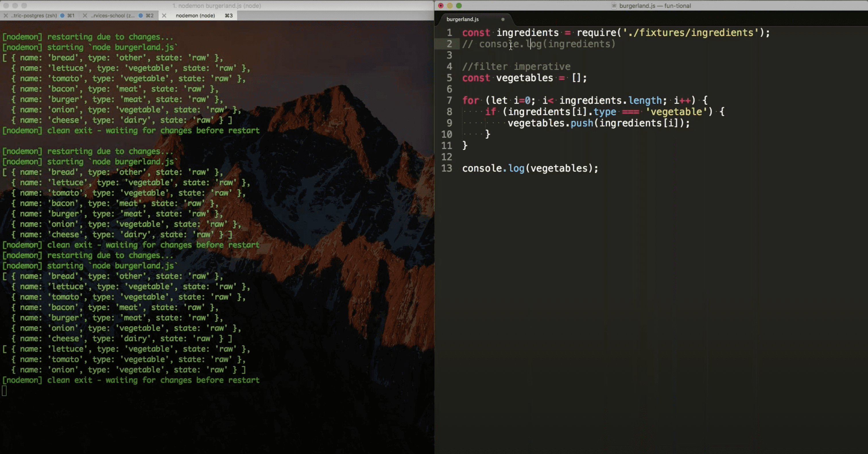Click the terminal cursor prompt block

pyautogui.click(x=4, y=391)
